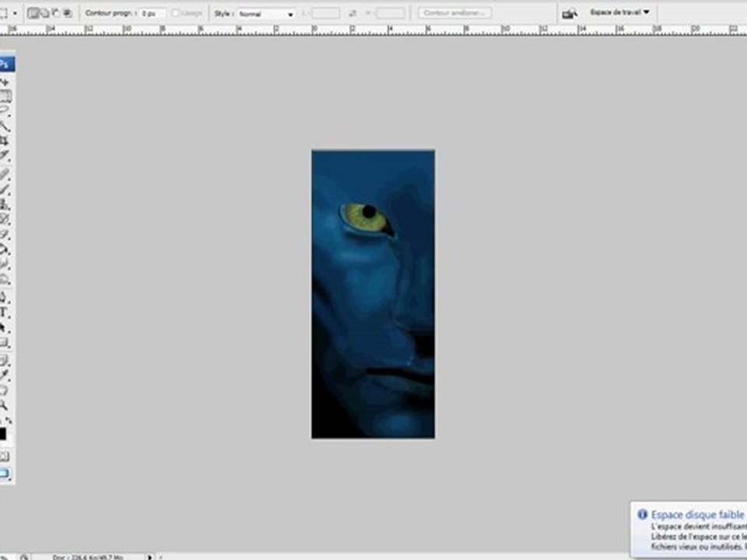747x560 pixels.
Task: Select the Rectangular Marquee tool
Action: (5, 96)
